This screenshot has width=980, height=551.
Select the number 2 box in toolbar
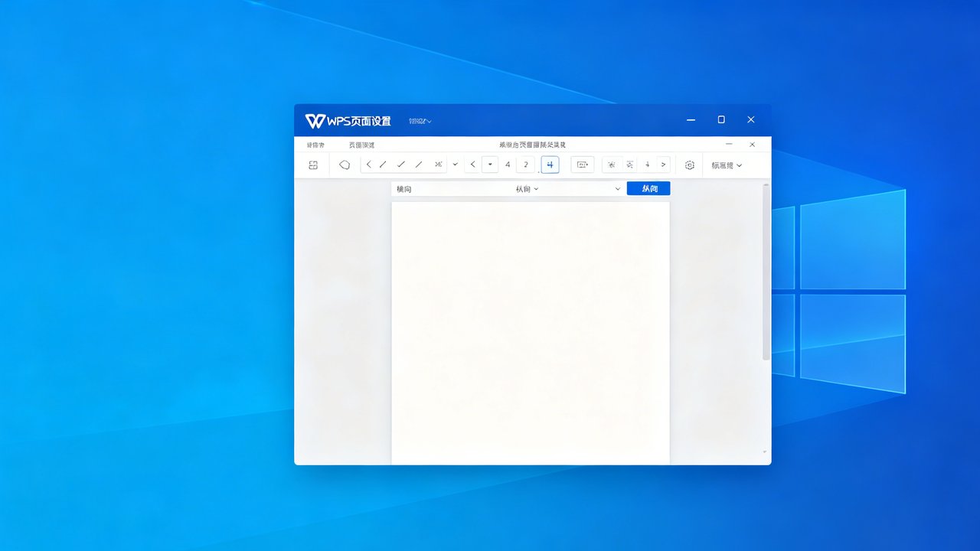tap(525, 165)
